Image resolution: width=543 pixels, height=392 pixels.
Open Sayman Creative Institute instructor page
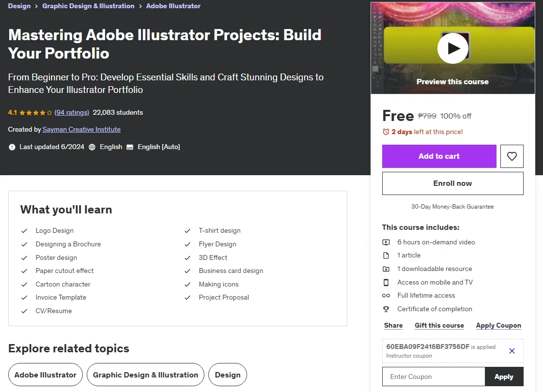pos(81,129)
